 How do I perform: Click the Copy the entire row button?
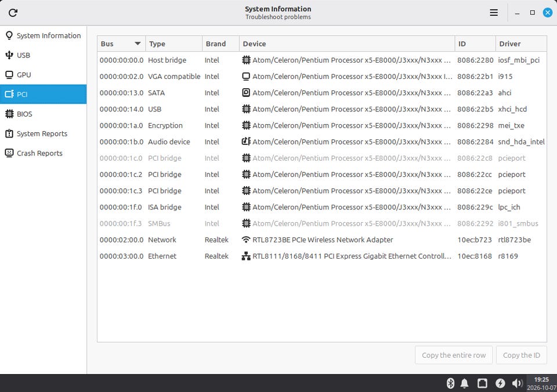[454, 355]
